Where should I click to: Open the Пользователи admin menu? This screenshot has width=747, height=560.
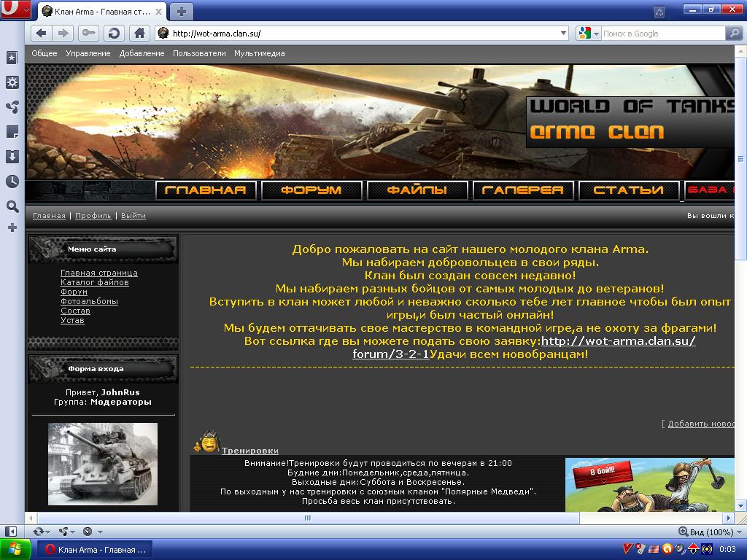click(199, 53)
